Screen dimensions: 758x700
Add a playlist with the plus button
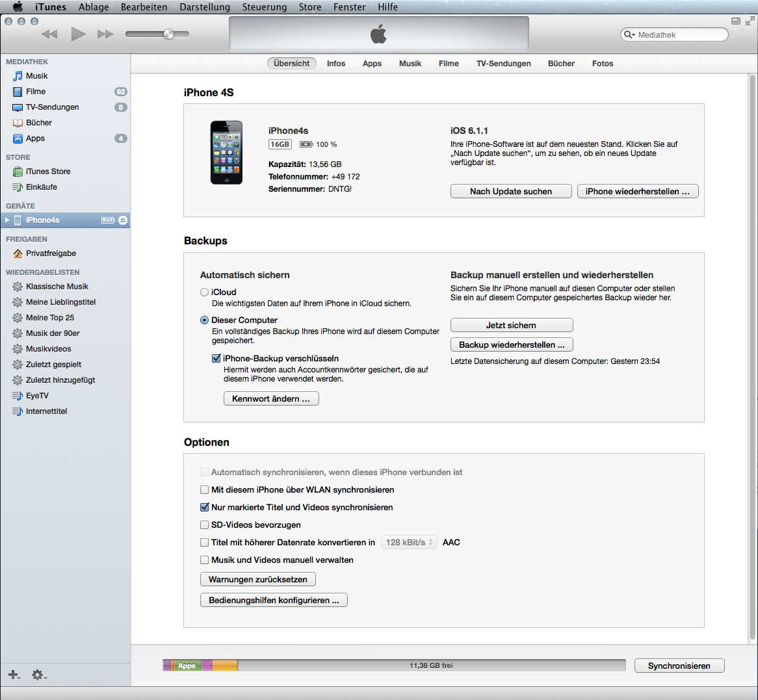pos(14,675)
